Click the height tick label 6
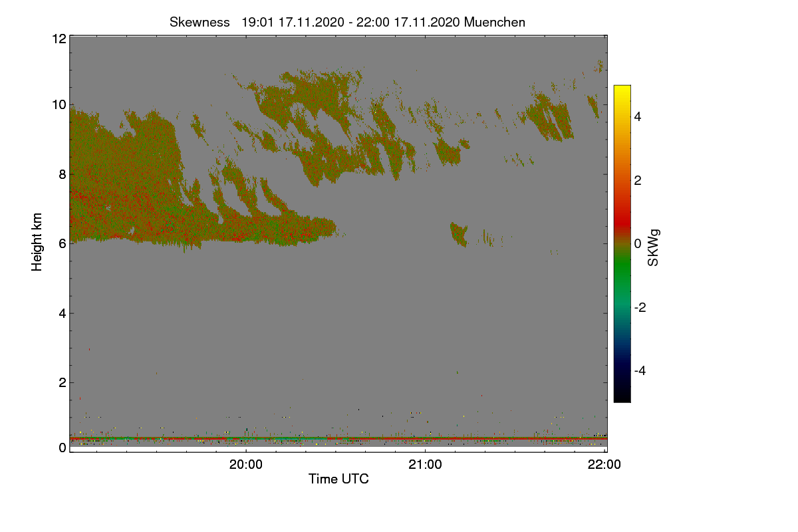Viewport: 798px width, 532px height. click(63, 243)
